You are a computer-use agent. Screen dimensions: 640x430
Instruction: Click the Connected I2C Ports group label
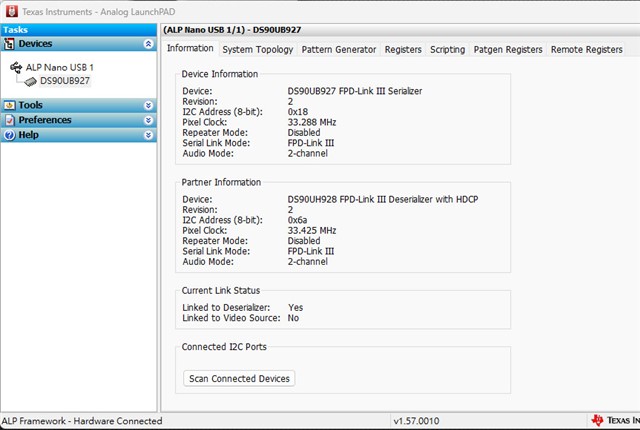[224, 346]
